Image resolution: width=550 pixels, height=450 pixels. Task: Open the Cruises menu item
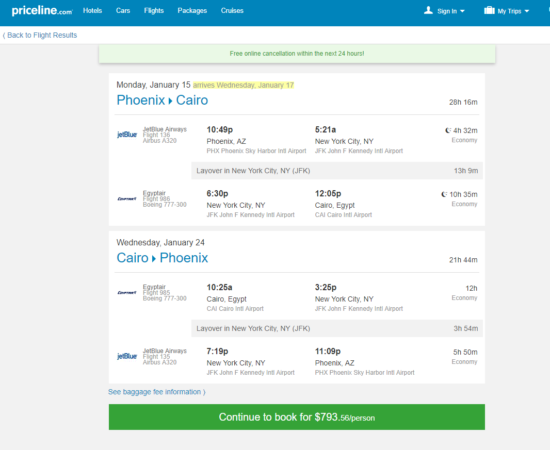tap(232, 11)
